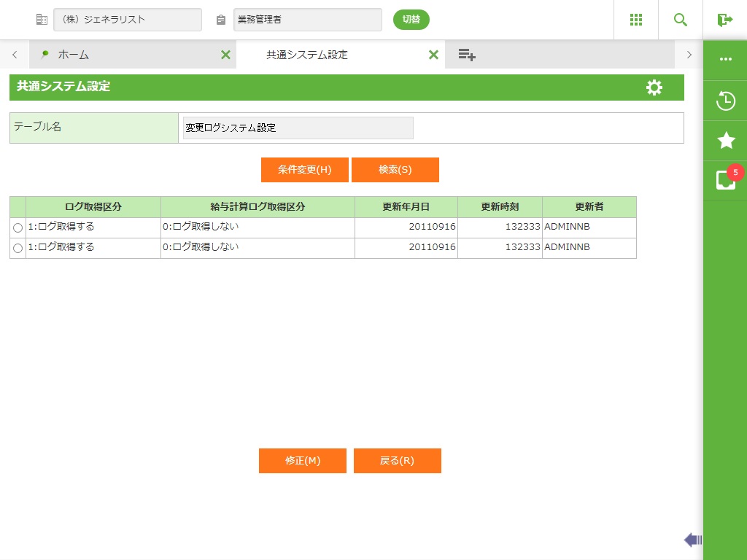Switch to the ホーム tab
The image size is (747, 560).
tap(124, 55)
